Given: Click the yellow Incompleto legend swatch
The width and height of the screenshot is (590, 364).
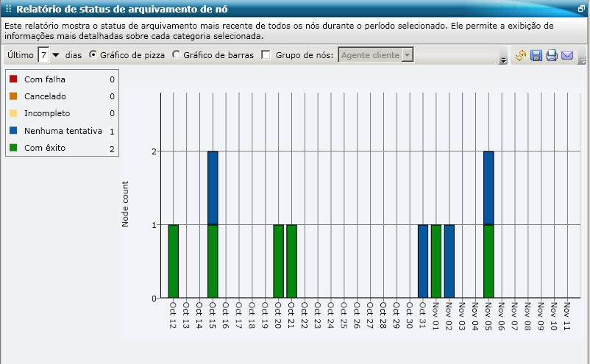Looking at the screenshot, I should click(x=13, y=113).
